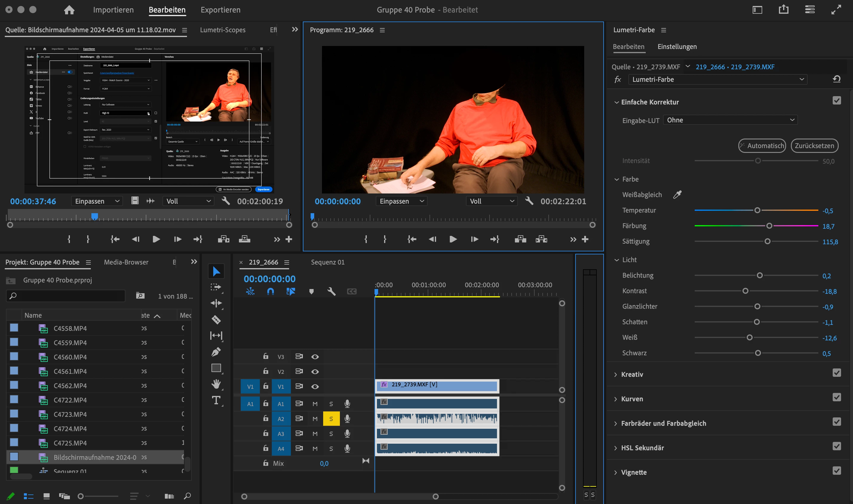Viewport: 853px width, 504px height.
Task: Open timeline wrench display settings
Action: pos(331,291)
